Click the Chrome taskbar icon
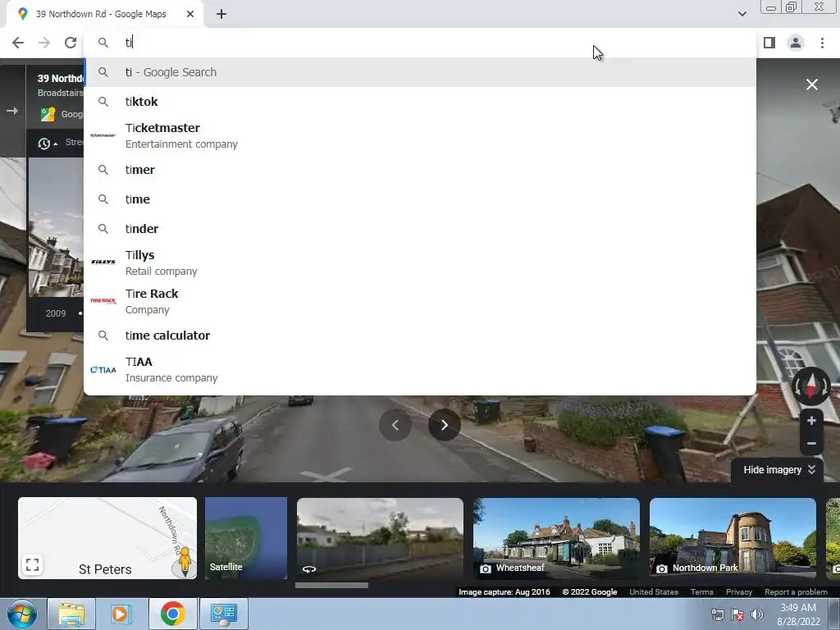 pyautogui.click(x=172, y=614)
